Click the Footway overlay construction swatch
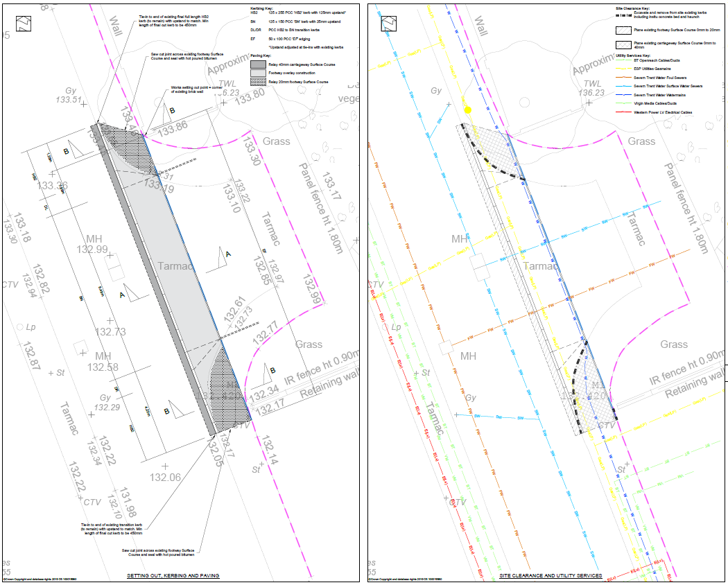The height and width of the screenshot is (585, 728). click(x=259, y=73)
